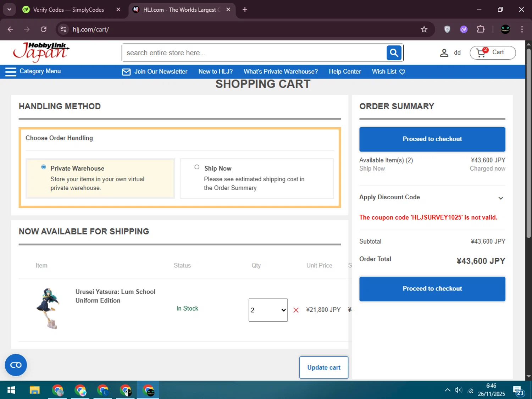
Task: Open the notification center with 23 badge
Action: point(518,391)
